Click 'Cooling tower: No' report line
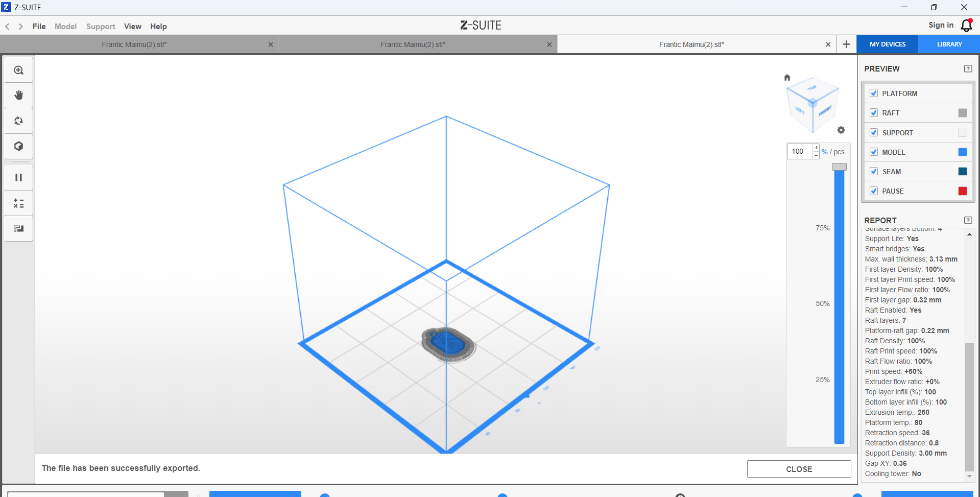Viewport: 980px width, 497px height. click(x=893, y=474)
